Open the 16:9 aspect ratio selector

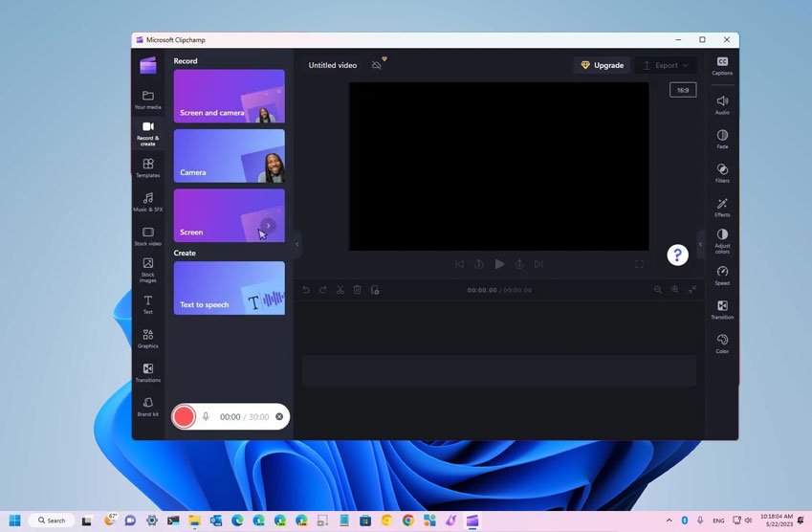(683, 90)
